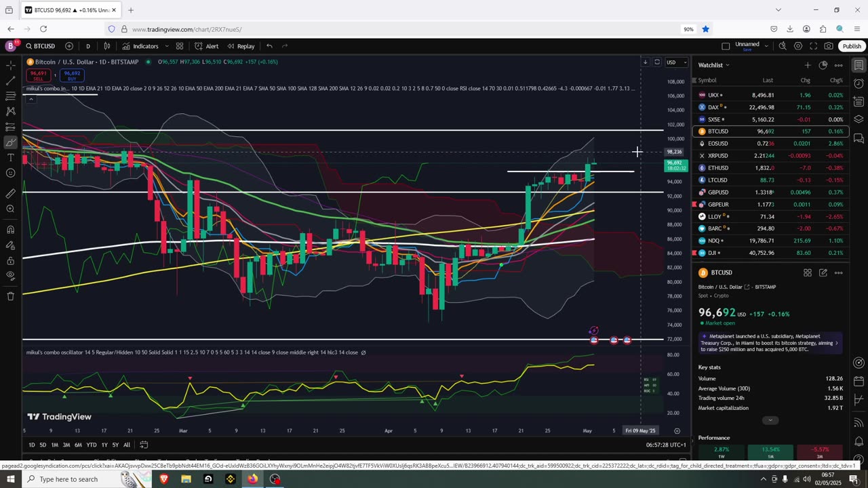
Task: Click the compare or add symbol plus icon
Action: (69, 46)
